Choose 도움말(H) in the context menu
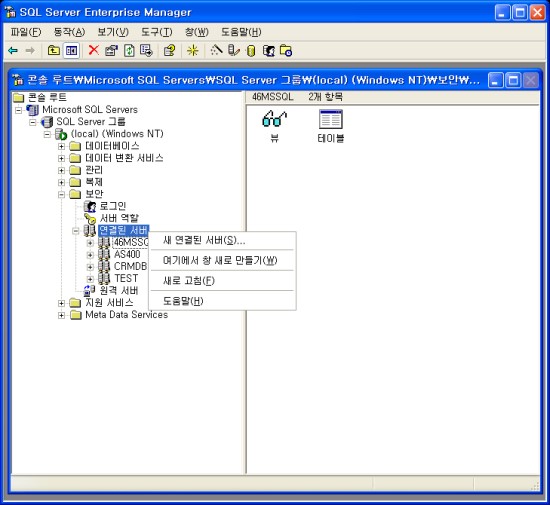 [223, 301]
